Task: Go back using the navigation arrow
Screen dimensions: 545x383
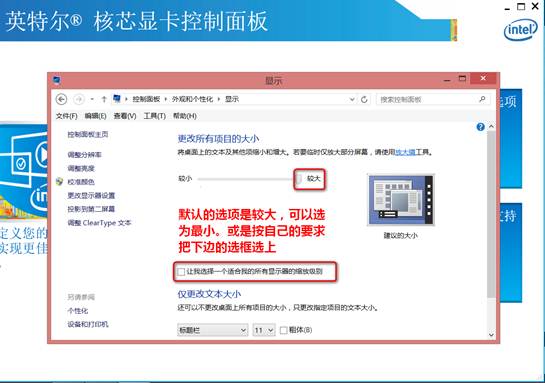Action: click(62, 99)
